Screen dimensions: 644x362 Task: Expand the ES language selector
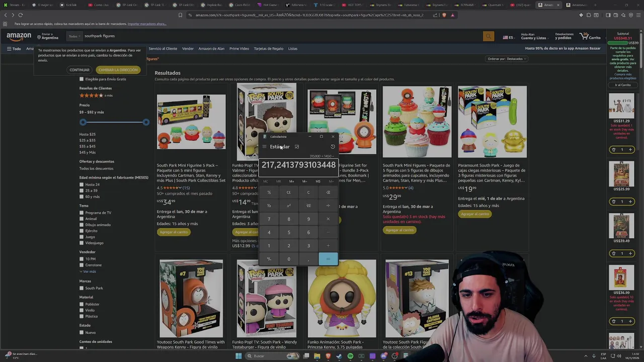508,37
